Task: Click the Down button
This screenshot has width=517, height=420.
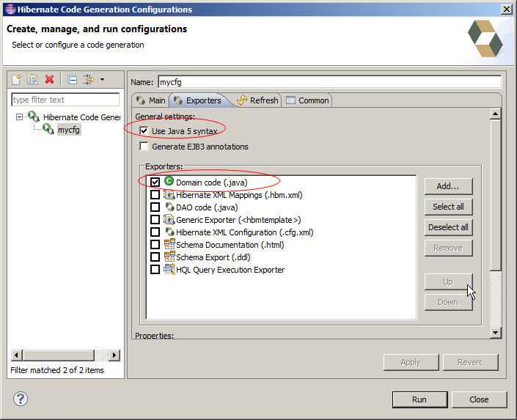Action: click(x=448, y=302)
